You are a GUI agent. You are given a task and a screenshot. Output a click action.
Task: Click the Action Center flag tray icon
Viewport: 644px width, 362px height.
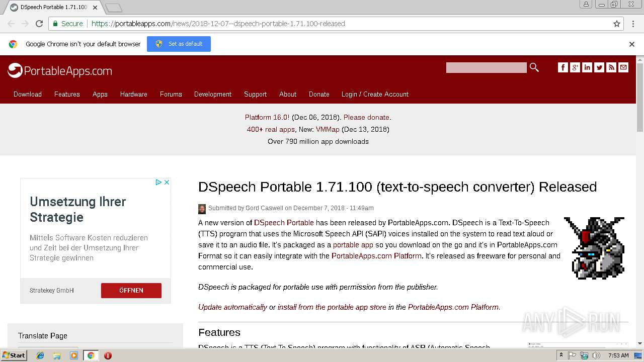(x=572, y=355)
